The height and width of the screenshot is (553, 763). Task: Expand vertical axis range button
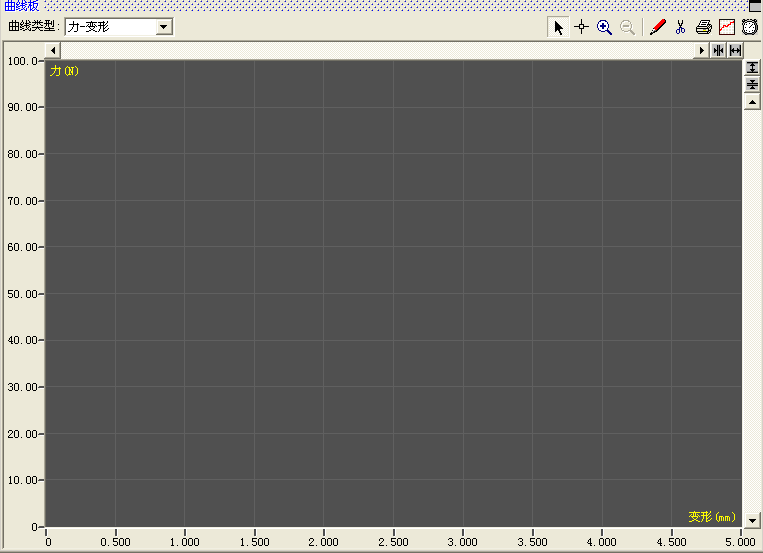pos(752,68)
